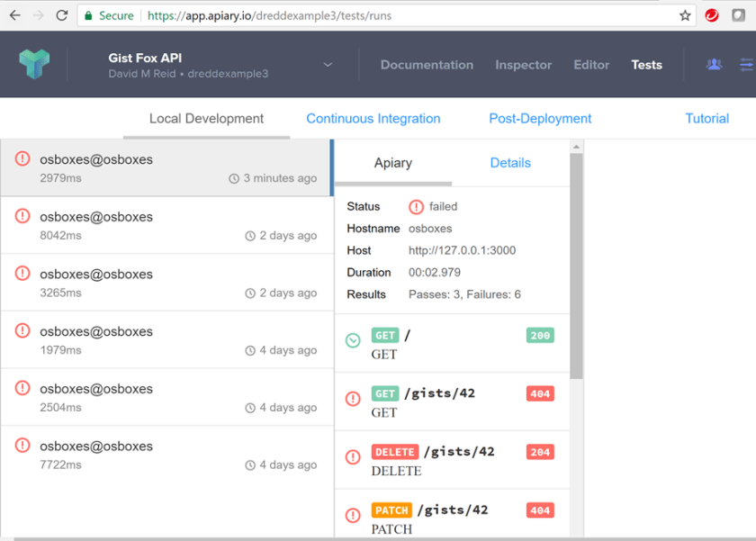The image size is (756, 541).
Task: Expand the DELETE /gists/42 test result
Action: [452, 460]
